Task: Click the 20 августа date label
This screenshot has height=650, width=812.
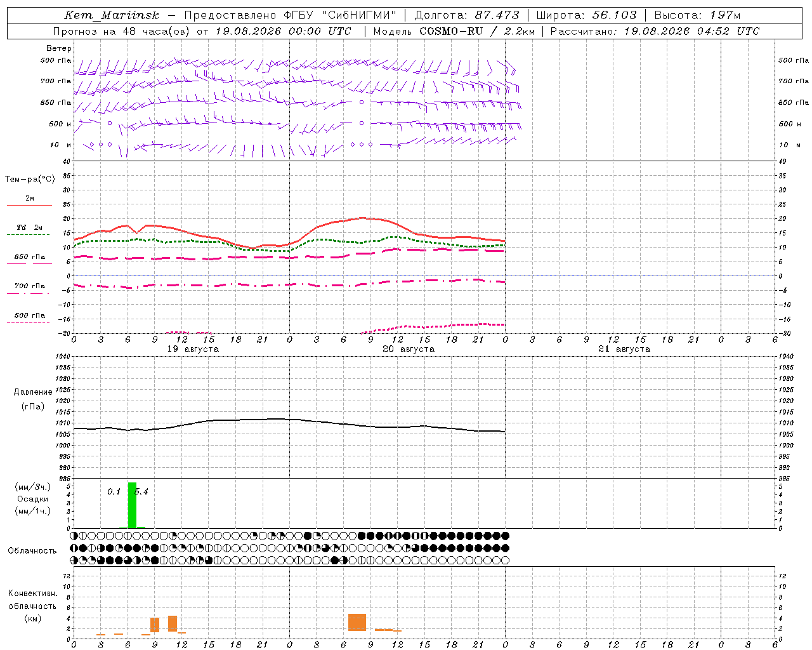Action: 409,349
